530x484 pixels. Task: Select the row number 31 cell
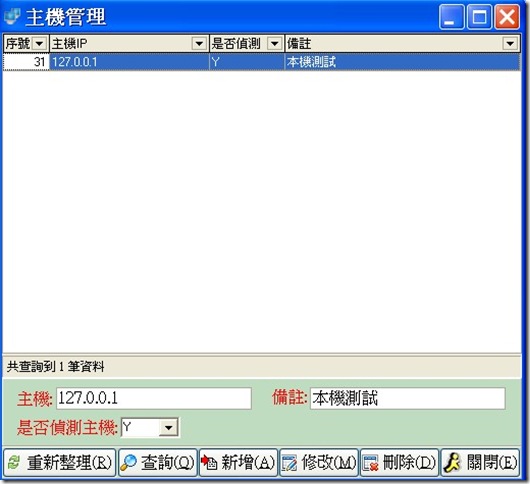point(26,62)
